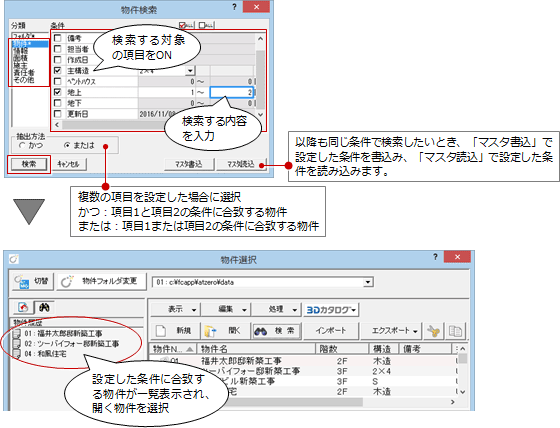Viewport: 560px width, 428px height.
Task: Click the 検索 binoculars toolbar button
Action: [x=277, y=331]
